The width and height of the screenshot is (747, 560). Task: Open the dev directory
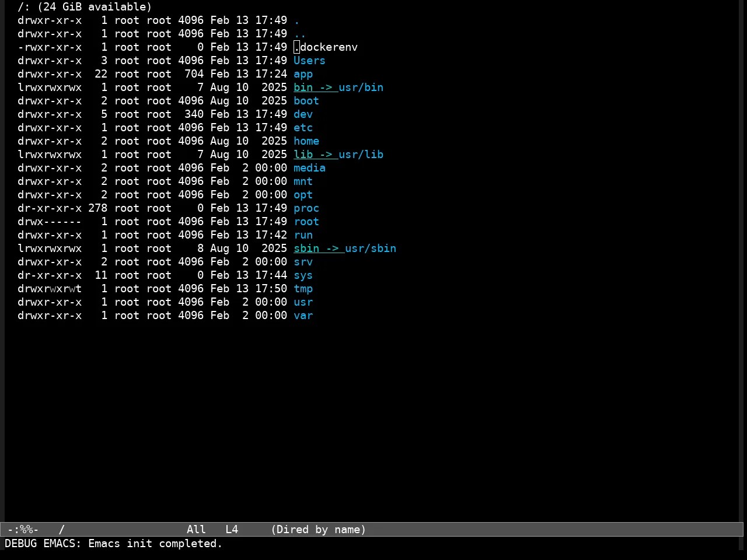click(303, 114)
